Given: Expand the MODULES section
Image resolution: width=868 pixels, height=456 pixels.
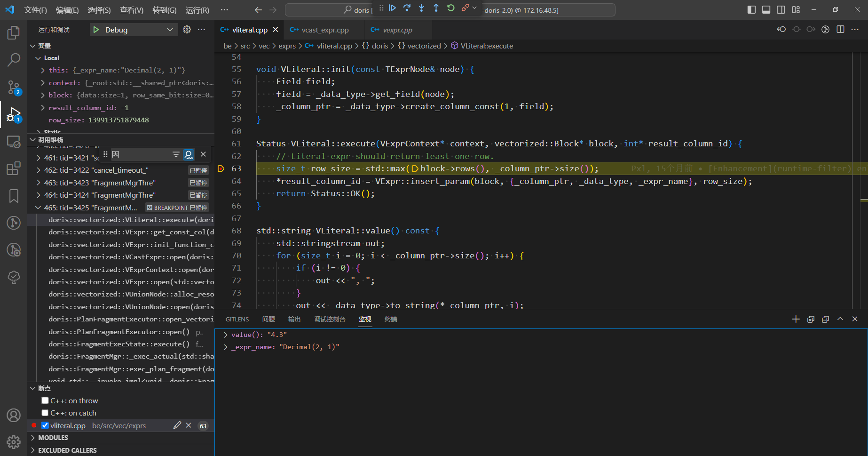Looking at the screenshot, I should 53,438.
